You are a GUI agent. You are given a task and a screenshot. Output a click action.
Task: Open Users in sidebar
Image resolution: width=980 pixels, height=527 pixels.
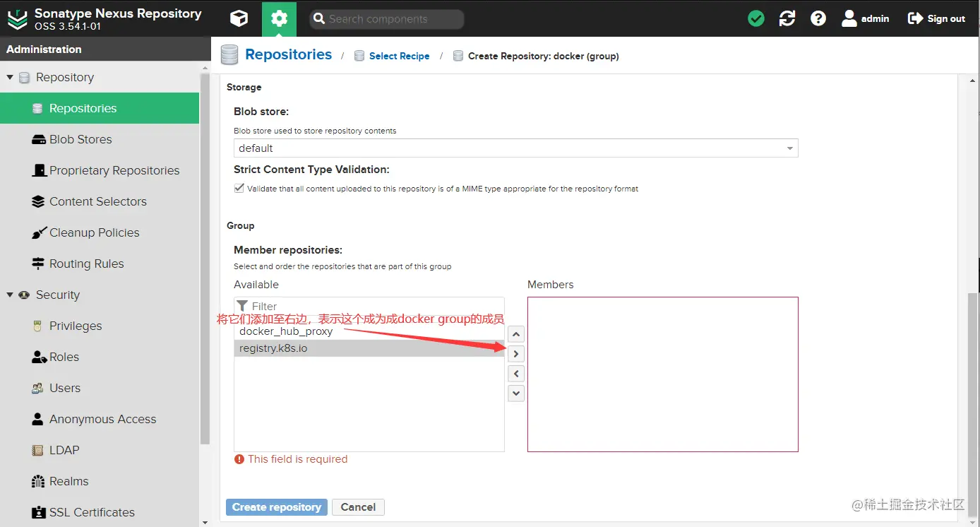point(100,388)
